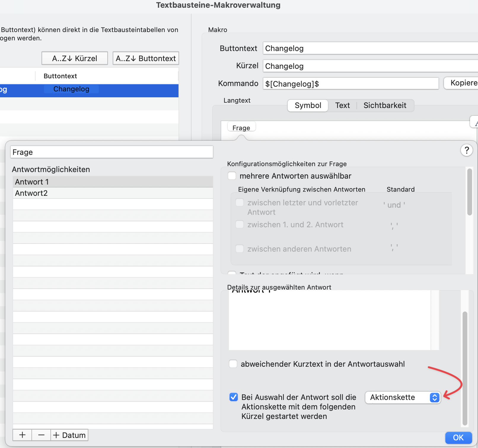Click the Frage symbol chip
This screenshot has width=478, height=448.
click(x=241, y=128)
